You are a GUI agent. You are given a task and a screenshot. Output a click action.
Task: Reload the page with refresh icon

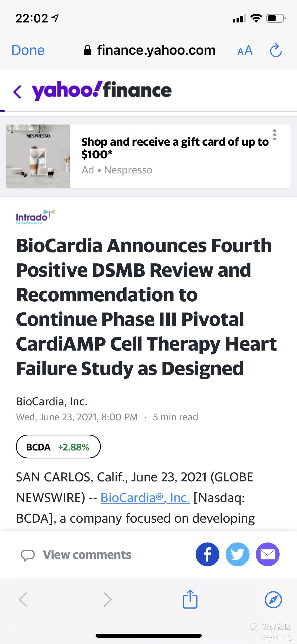[x=276, y=50]
